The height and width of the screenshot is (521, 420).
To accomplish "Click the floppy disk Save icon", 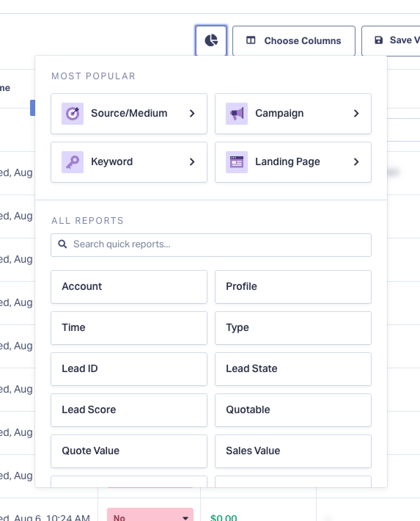I will tap(378, 40).
